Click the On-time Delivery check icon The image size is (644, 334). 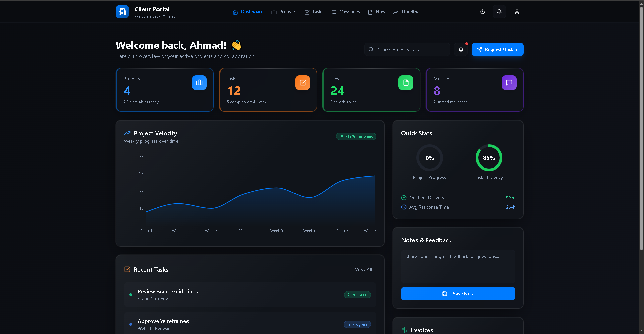click(404, 198)
